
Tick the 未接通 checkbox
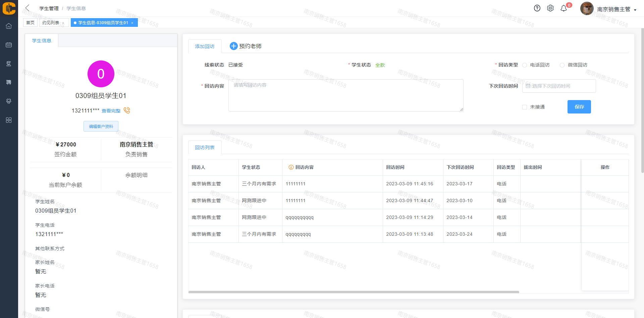click(x=525, y=107)
